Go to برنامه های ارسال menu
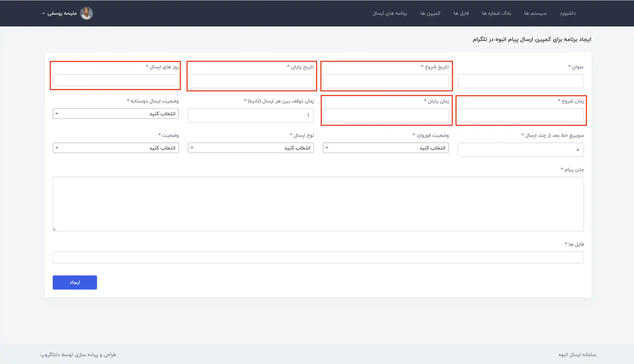This screenshot has width=634, height=364. coord(390,13)
